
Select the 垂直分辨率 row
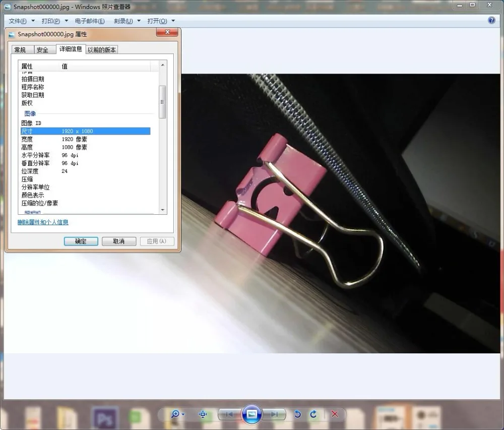pos(85,163)
